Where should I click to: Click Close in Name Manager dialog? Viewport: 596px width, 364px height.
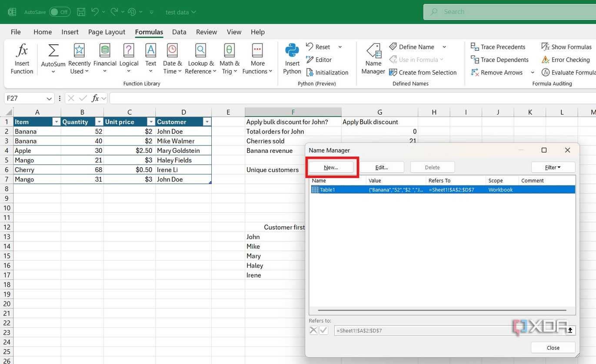coord(553,347)
